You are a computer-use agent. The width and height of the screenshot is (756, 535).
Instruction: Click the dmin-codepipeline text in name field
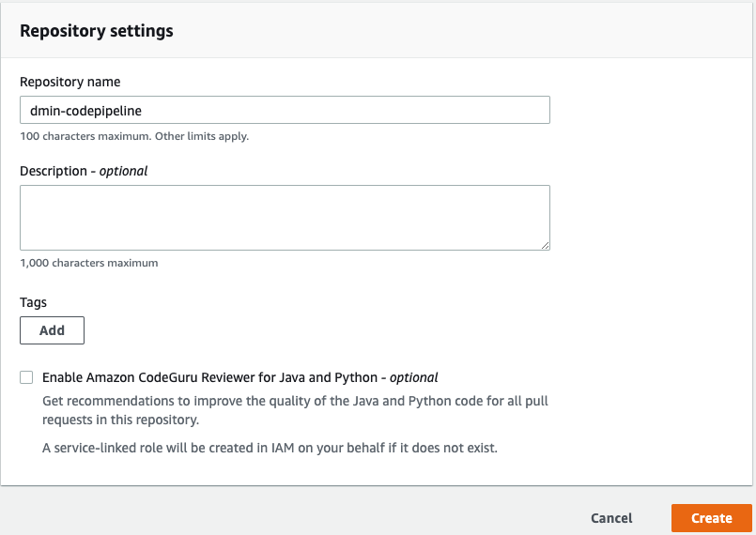86,110
